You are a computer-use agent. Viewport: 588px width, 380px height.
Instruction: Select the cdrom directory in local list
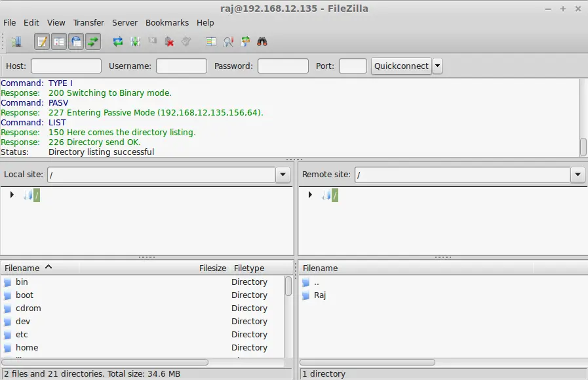pyautogui.click(x=142, y=308)
